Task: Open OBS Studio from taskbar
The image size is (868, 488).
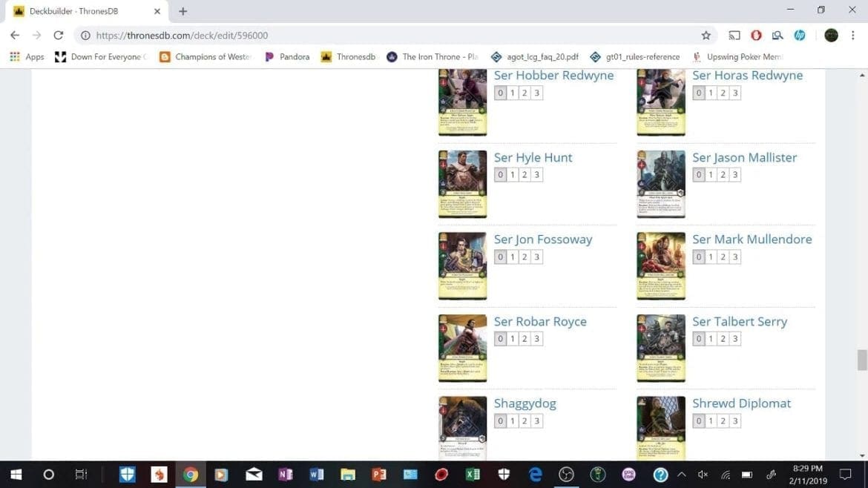Action: pyautogui.click(x=566, y=475)
